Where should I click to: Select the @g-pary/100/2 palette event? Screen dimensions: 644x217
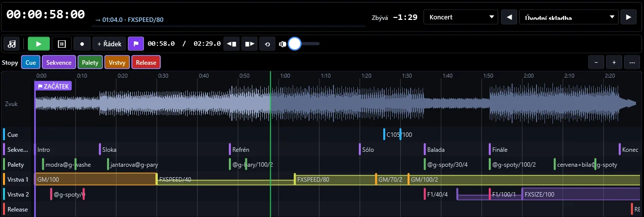(x=252, y=164)
